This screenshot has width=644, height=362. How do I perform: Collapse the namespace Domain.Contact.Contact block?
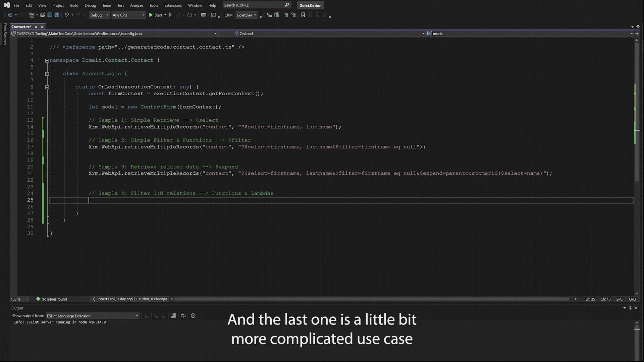point(47,61)
